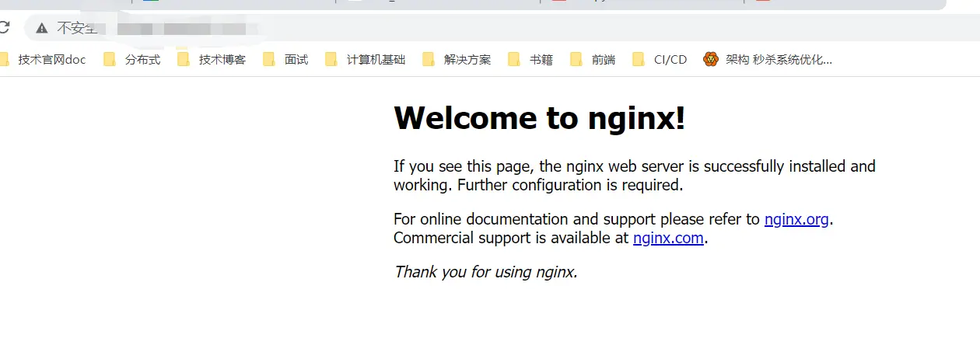980x359 pixels.
Task: Click the italic Thank you for using nginx text
Action: (x=485, y=272)
